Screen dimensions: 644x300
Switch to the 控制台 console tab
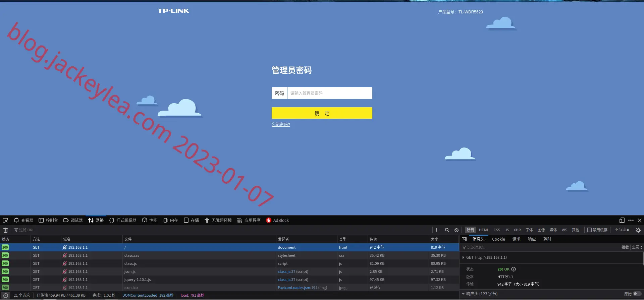pyautogui.click(x=48, y=220)
